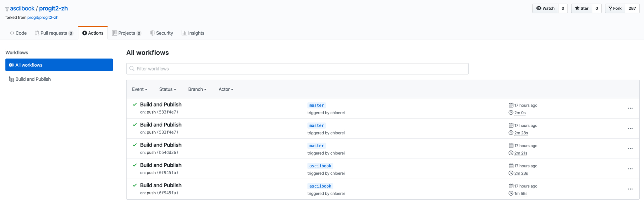The width and height of the screenshot is (644, 204).
Task: Click the Filter workflows search field
Action: tap(297, 69)
